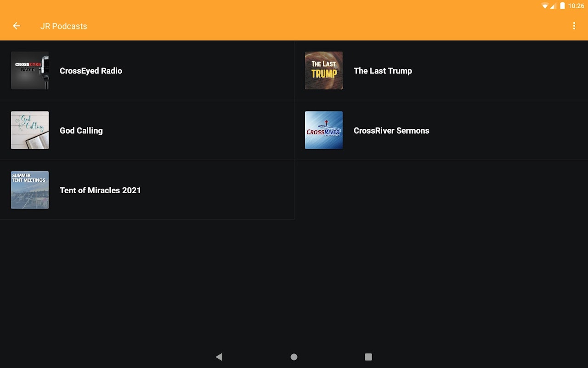Choose the God Calling podcast title

(x=81, y=131)
